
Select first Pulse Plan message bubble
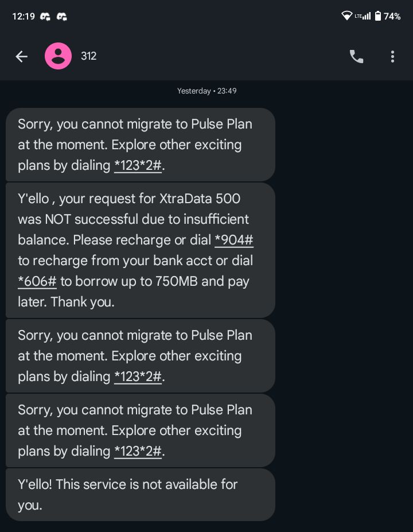141,145
